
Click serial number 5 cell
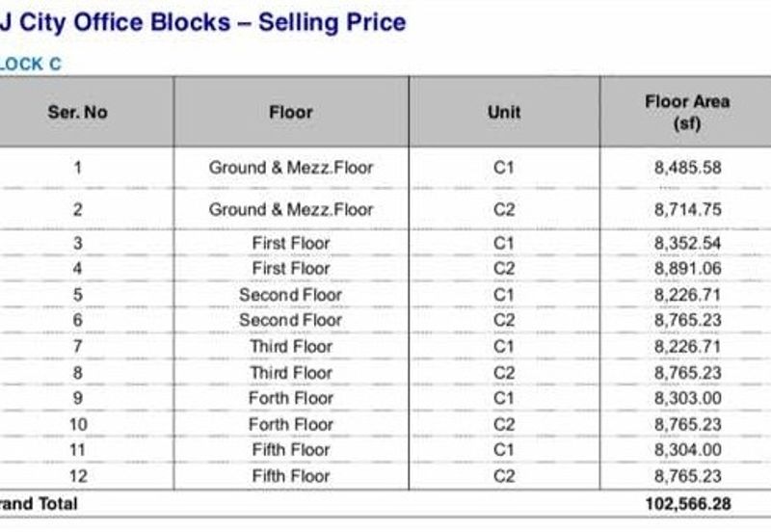point(77,294)
